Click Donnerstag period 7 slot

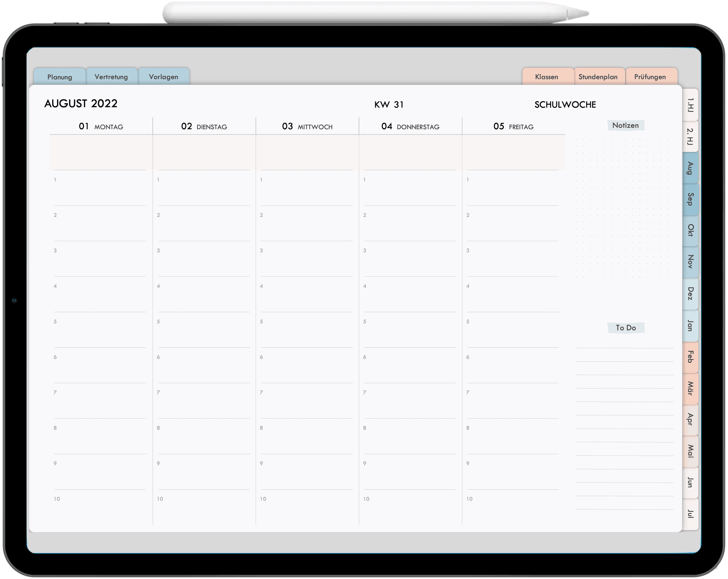(411, 401)
